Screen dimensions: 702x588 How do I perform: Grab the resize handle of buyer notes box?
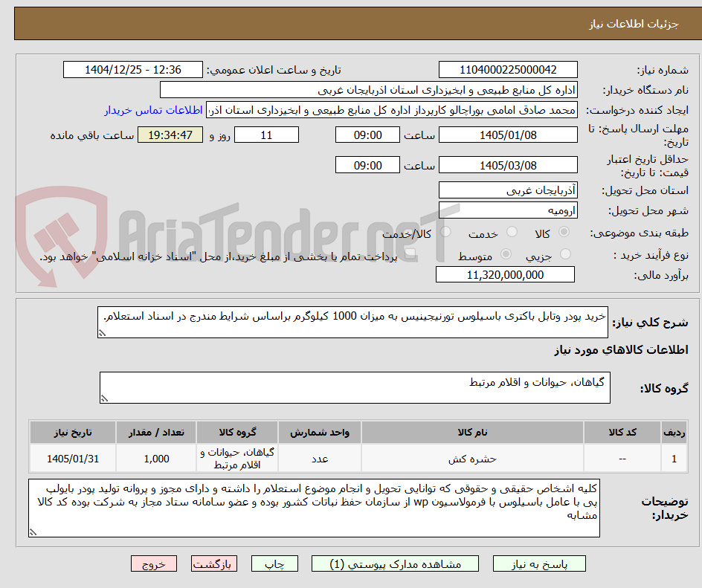[x=33, y=532]
